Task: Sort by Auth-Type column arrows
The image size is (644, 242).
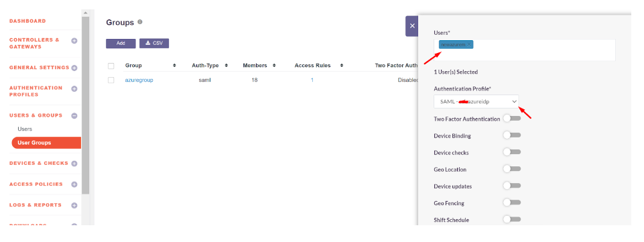Action: [227, 66]
